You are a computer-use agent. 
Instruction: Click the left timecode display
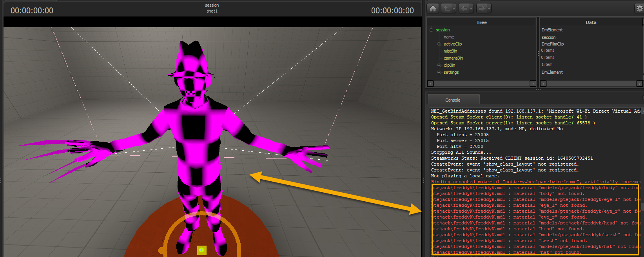click(32, 11)
